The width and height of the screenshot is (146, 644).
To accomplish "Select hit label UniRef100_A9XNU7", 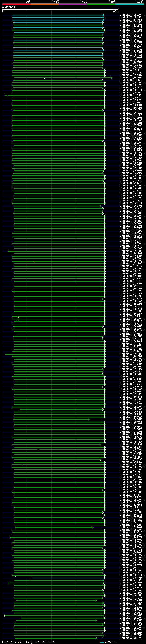I will pos(131,620).
